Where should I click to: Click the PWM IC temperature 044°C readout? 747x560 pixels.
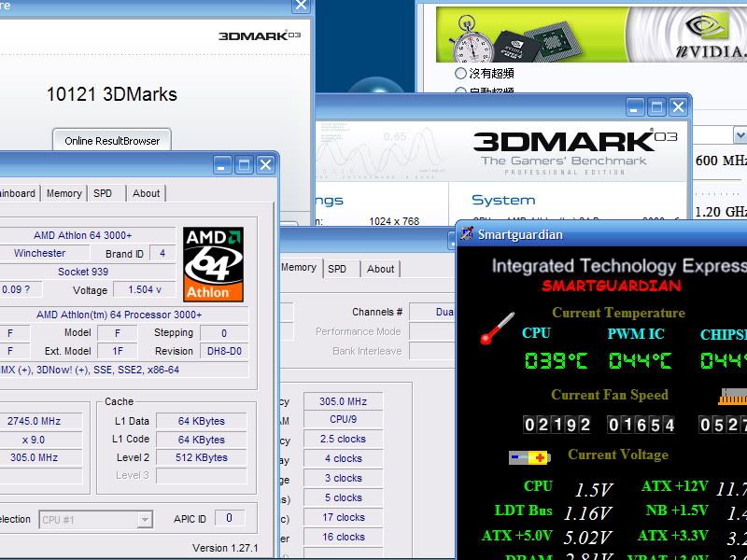click(640, 360)
